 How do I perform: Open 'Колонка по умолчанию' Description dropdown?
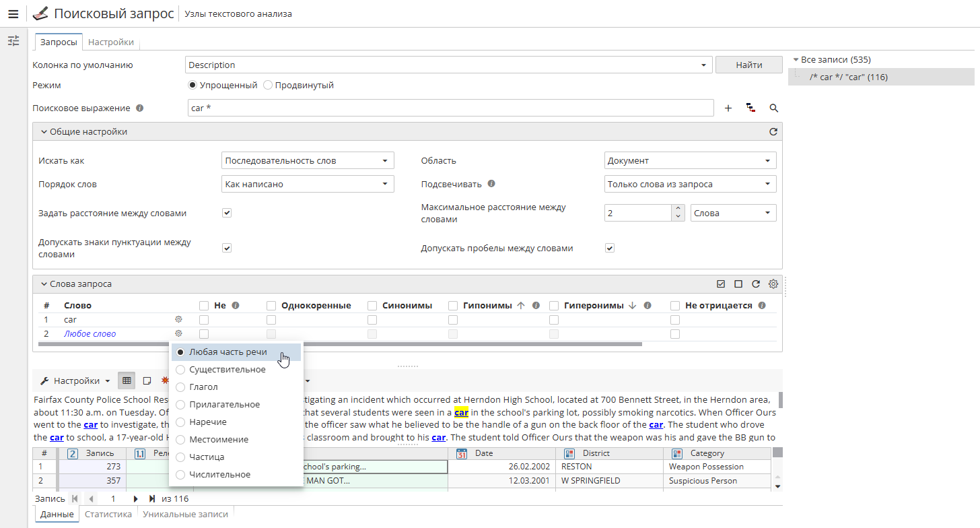[448, 65]
